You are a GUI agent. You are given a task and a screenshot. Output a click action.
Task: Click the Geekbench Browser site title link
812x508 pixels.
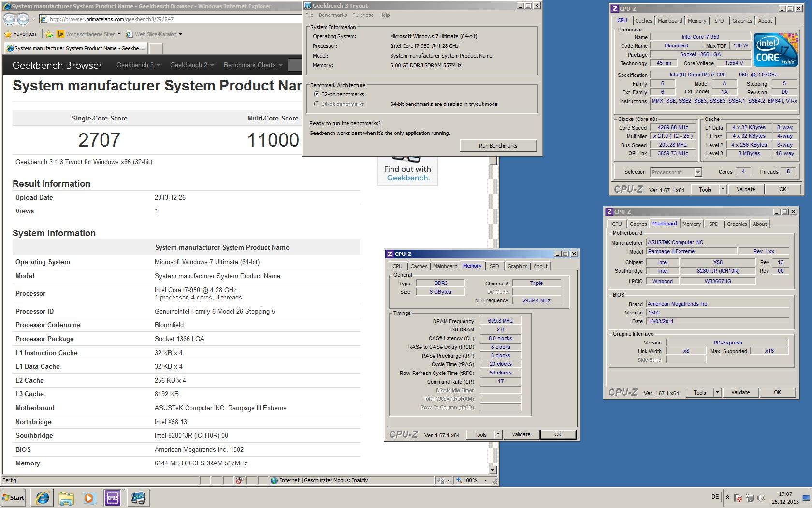pyautogui.click(x=57, y=65)
